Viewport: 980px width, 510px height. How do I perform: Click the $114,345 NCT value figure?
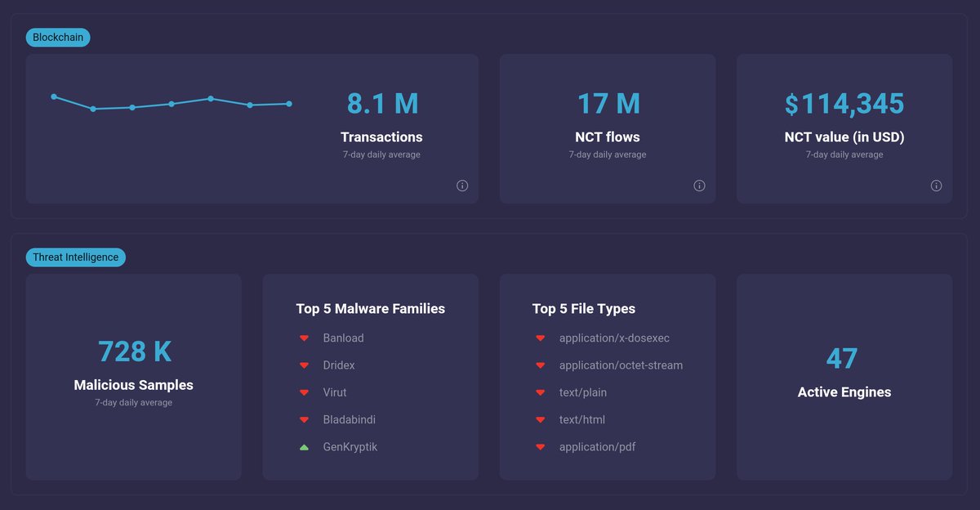point(844,104)
